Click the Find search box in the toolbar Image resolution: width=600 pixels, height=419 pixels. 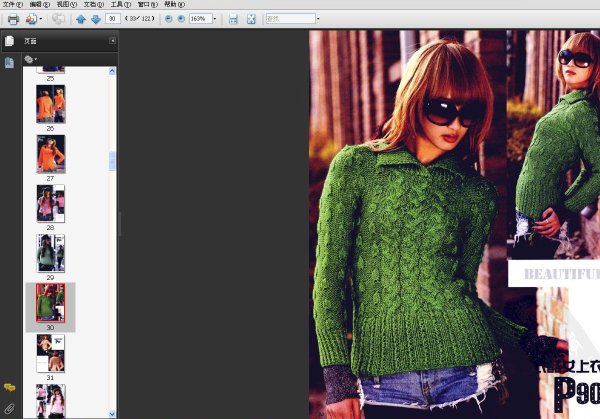[290, 18]
